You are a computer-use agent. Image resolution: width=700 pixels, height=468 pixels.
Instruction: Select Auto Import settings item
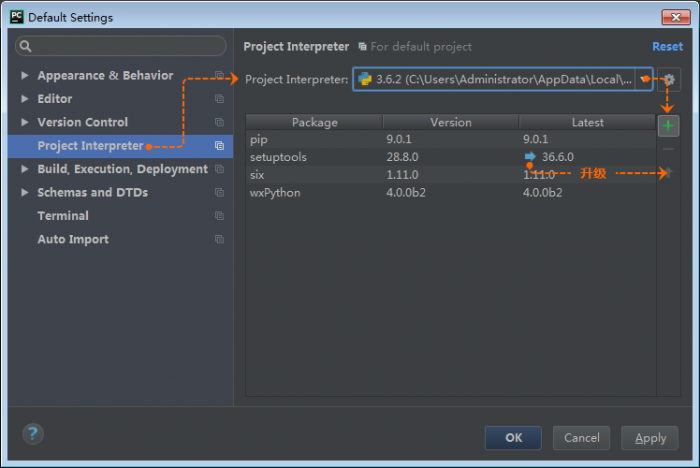(73, 239)
